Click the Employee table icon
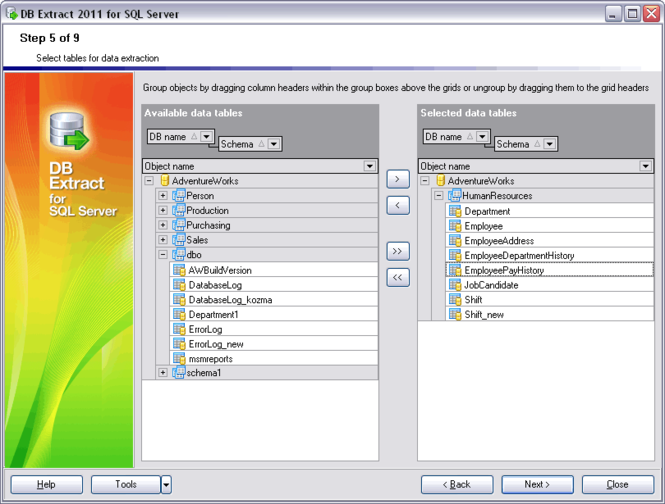This screenshot has height=504, width=665. [x=455, y=226]
